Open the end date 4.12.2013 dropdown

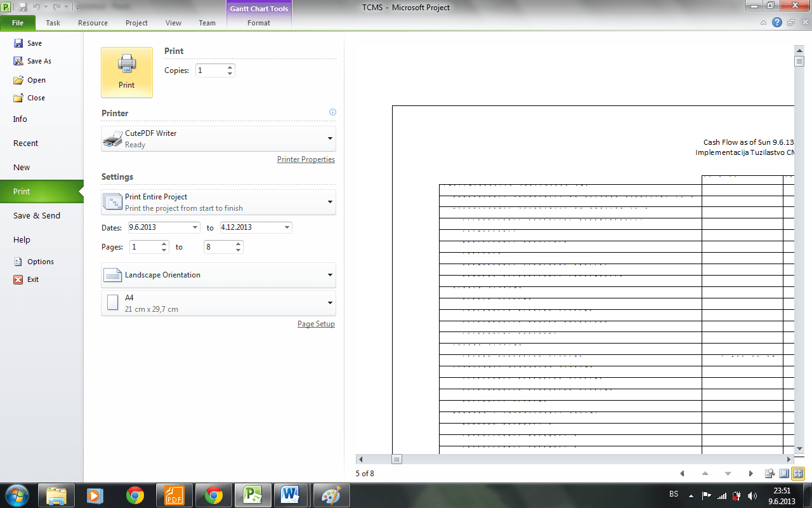[287, 227]
